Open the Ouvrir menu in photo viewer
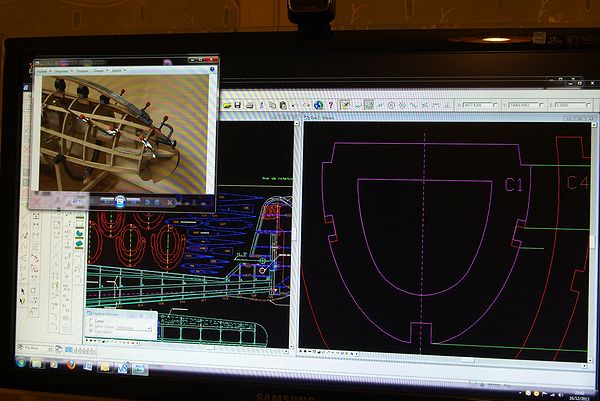Image resolution: width=600 pixels, height=401 pixels. tap(118, 71)
